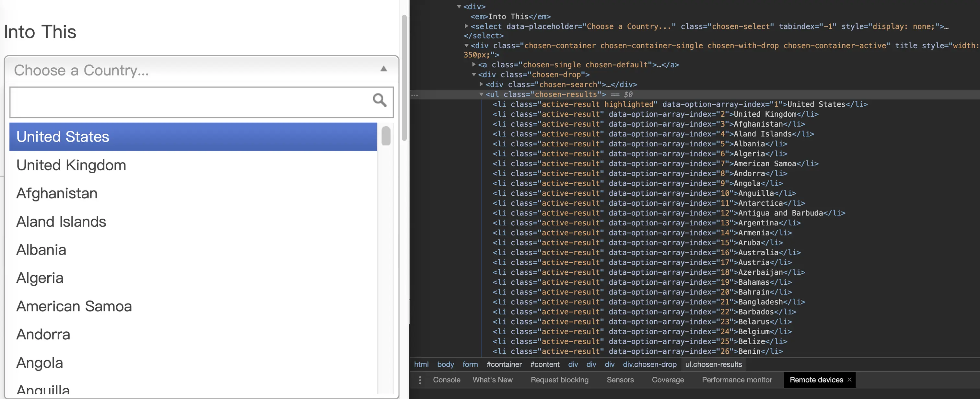Open the Performance monitor tab
Image resolution: width=980 pixels, height=399 pixels.
(x=737, y=380)
